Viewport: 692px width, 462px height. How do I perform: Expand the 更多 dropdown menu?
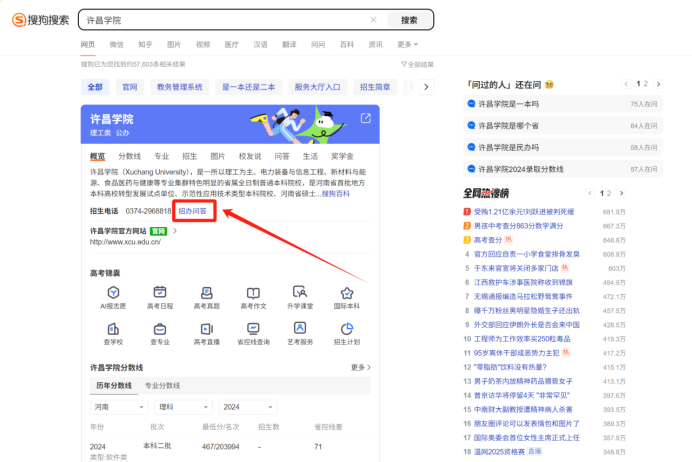pyautogui.click(x=407, y=45)
